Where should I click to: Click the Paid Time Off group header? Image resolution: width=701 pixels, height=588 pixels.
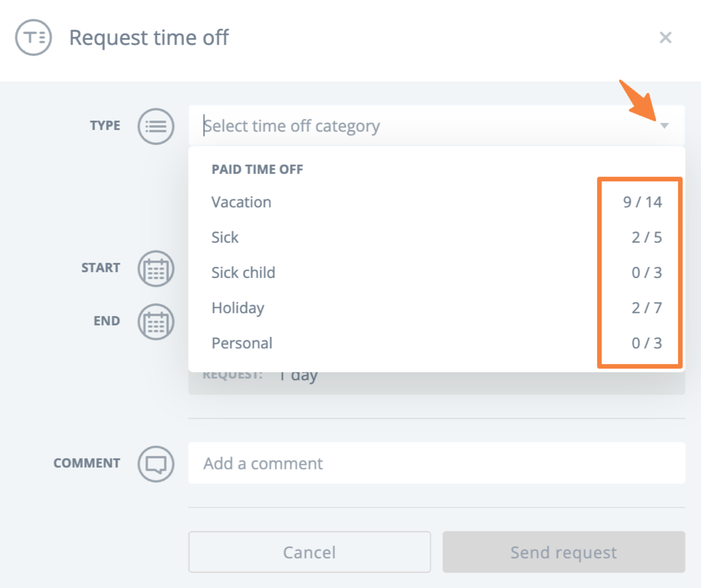point(257,170)
